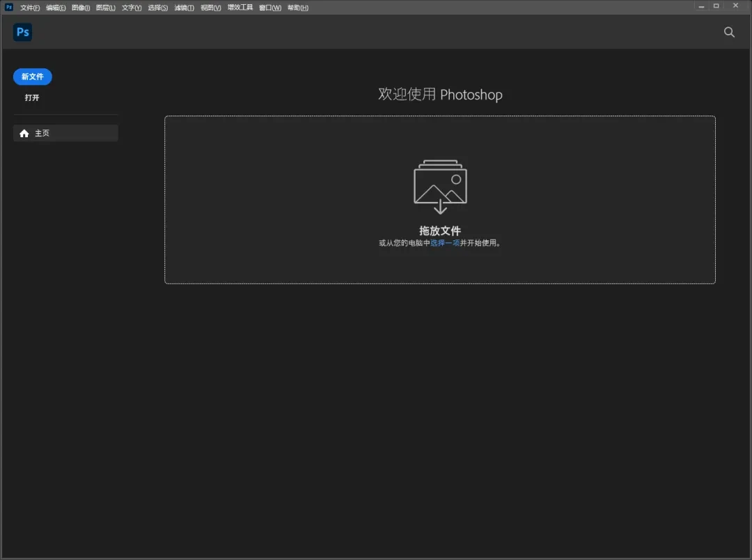Click the 拖放文件 heading text
Viewport: 752px width, 560px height.
tap(440, 231)
